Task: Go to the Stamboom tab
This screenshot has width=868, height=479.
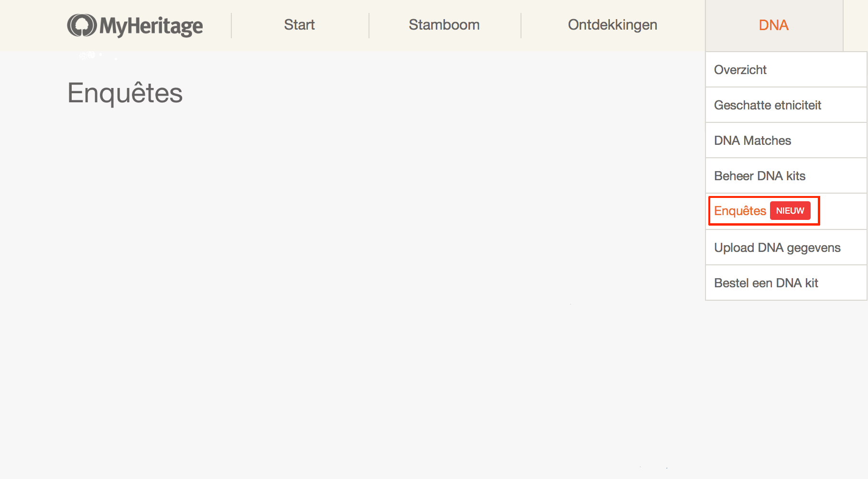Action: pyautogui.click(x=444, y=25)
